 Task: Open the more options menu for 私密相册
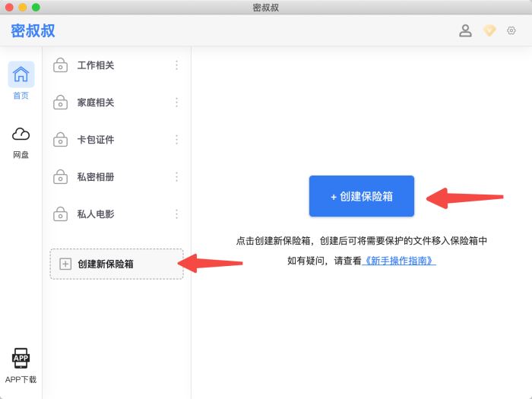[x=177, y=177]
